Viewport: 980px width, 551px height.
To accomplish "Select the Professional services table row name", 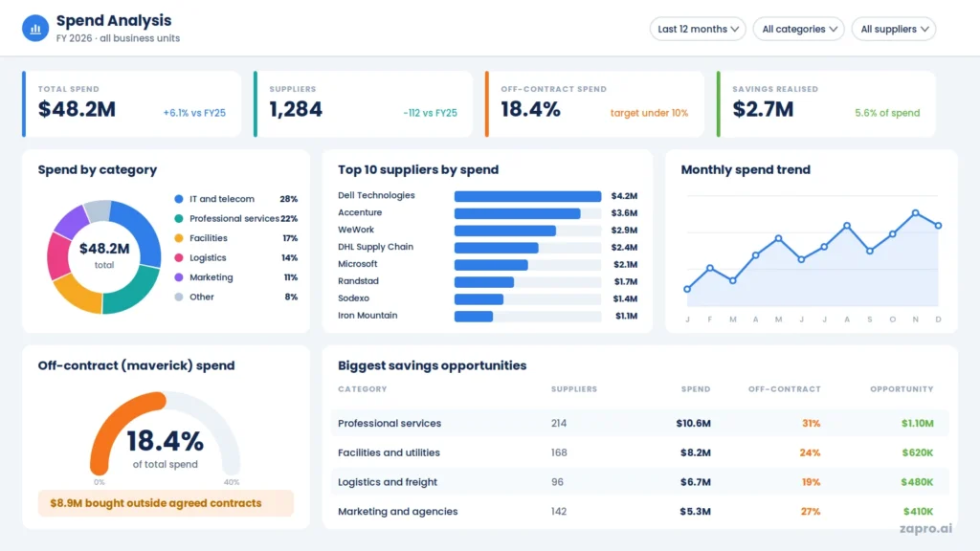I will pyautogui.click(x=390, y=424).
